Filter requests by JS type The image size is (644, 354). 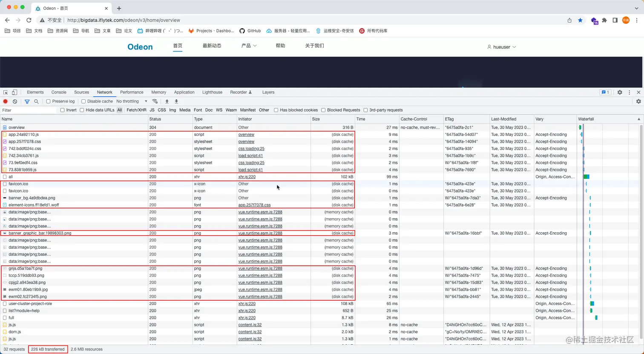point(152,110)
